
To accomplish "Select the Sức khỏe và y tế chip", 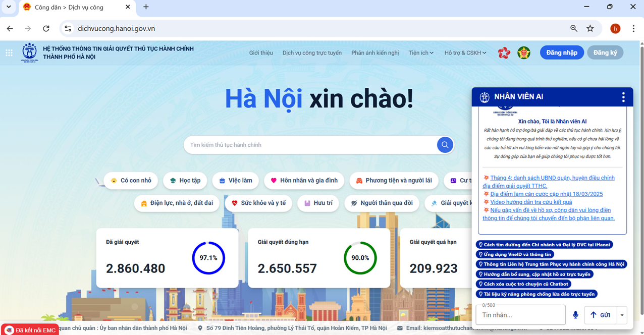I will point(259,203).
